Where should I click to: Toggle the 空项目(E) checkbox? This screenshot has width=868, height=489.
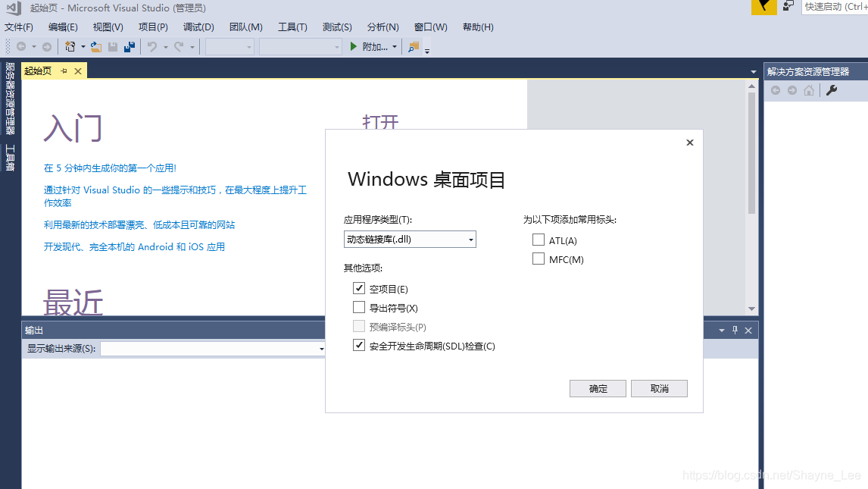[359, 288]
